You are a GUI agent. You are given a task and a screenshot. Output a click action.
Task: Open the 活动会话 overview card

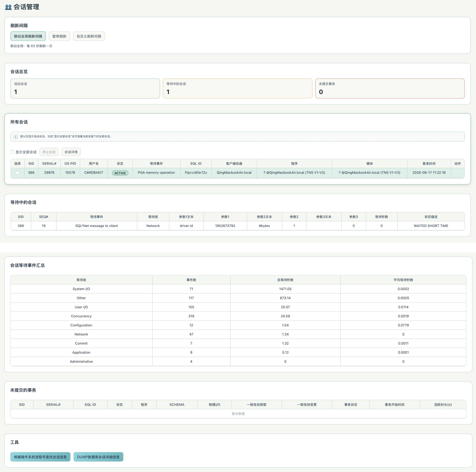85,89
